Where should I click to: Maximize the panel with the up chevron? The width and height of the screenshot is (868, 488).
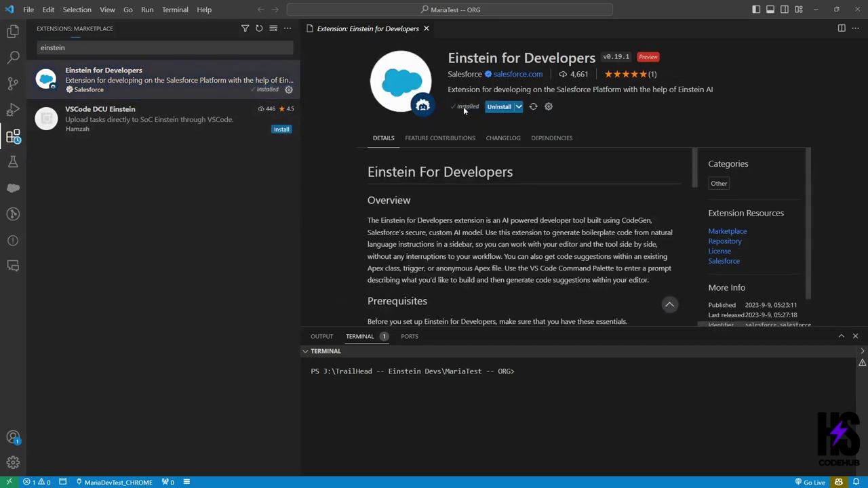point(842,336)
